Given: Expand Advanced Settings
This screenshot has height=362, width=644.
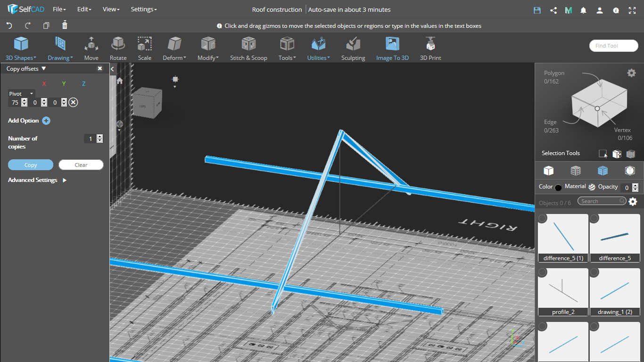Looking at the screenshot, I should 37,180.
